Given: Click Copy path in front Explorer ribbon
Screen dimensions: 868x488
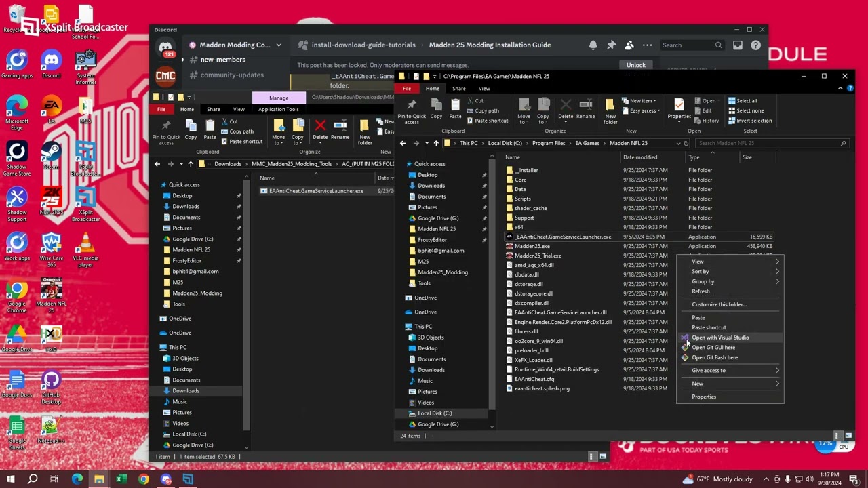Looking at the screenshot, I should point(482,110).
